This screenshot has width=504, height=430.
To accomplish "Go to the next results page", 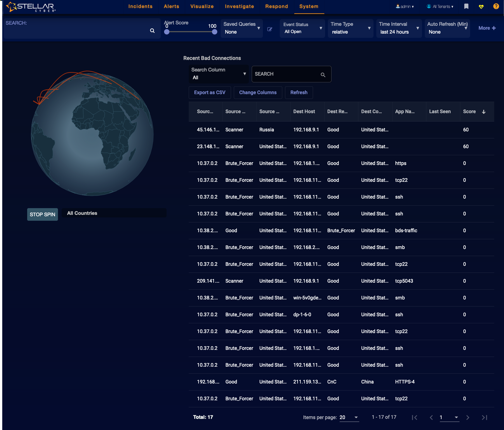I will (468, 417).
